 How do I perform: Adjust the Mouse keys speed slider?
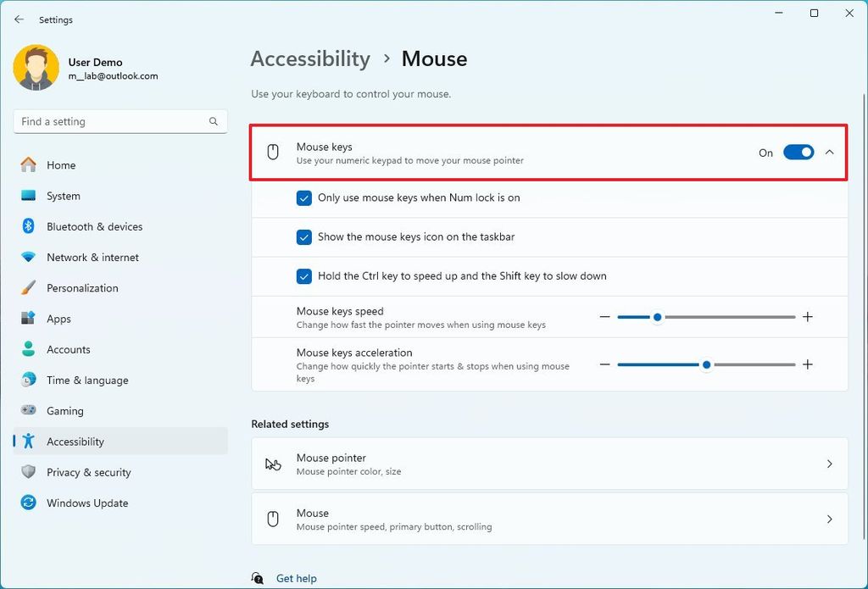[x=658, y=317]
